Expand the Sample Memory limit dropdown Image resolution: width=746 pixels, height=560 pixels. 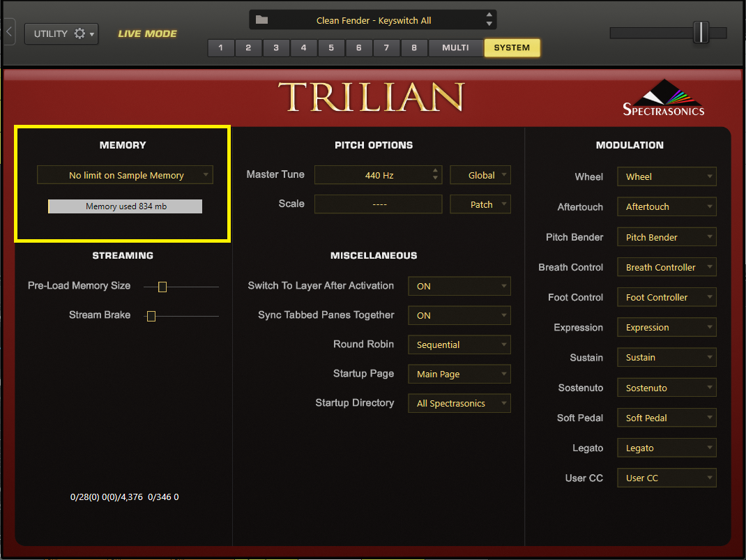125,175
